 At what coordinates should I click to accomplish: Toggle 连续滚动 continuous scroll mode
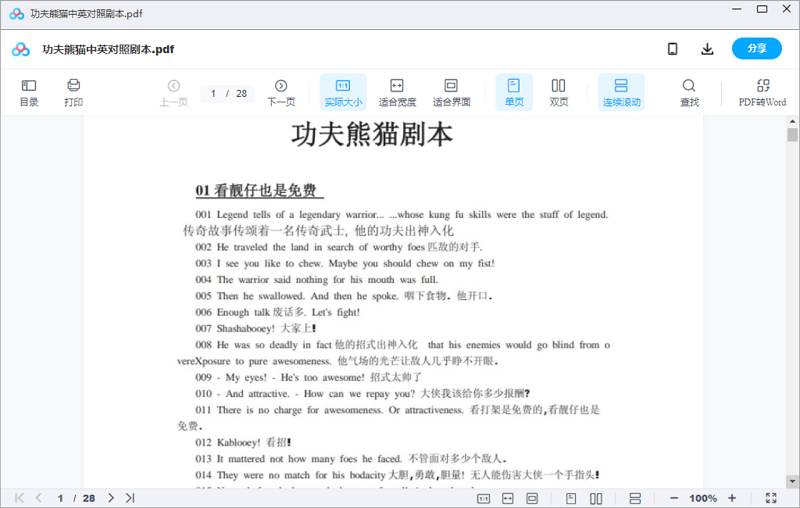coord(621,93)
